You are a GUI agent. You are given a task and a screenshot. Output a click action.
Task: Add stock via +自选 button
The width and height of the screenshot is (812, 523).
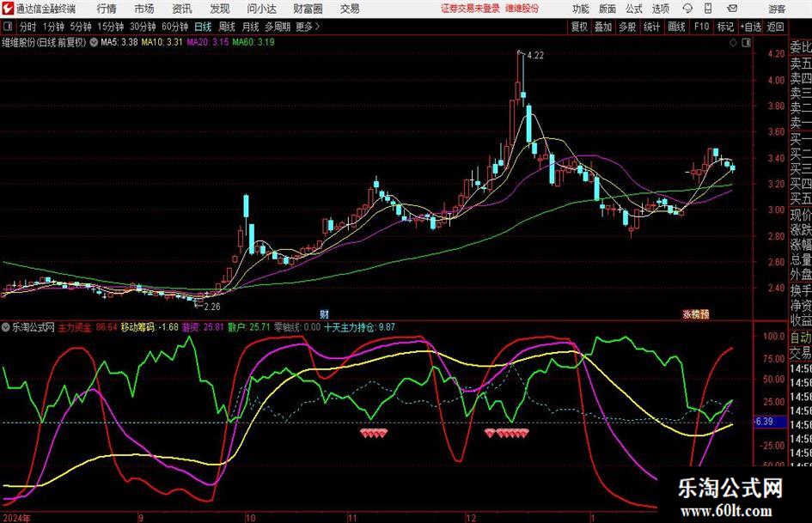point(750,27)
